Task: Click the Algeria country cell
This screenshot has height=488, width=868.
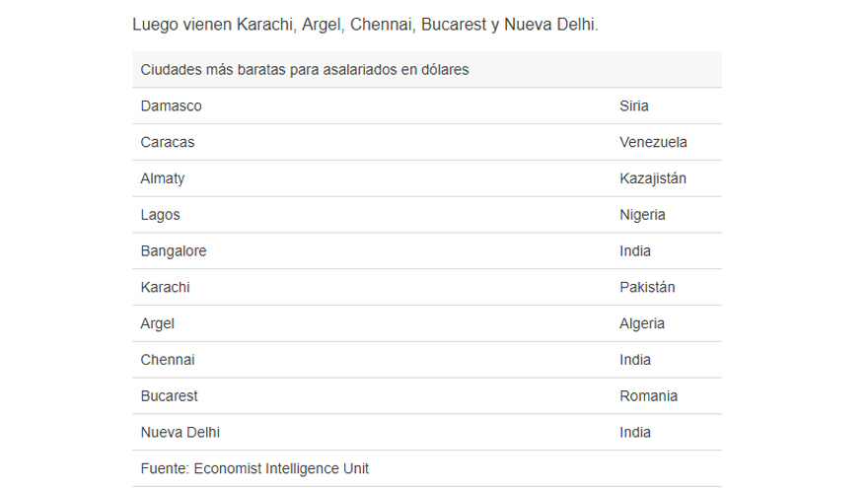Action: (641, 323)
